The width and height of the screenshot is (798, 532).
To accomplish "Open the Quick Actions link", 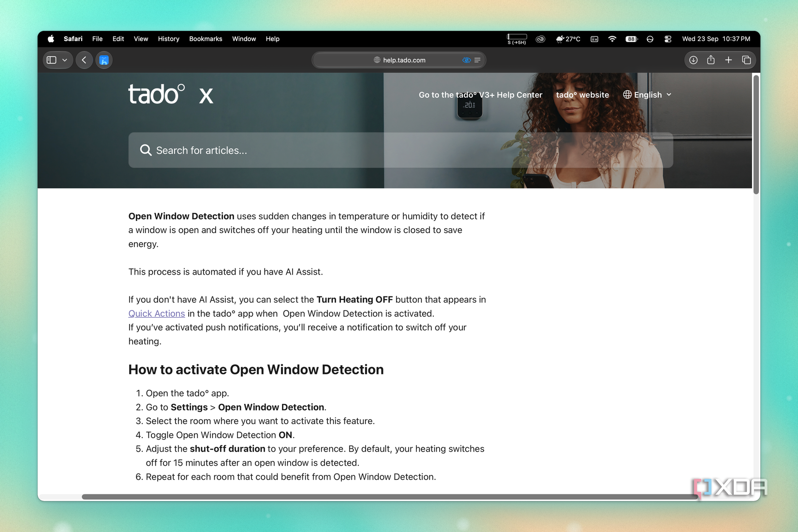I will click(157, 313).
